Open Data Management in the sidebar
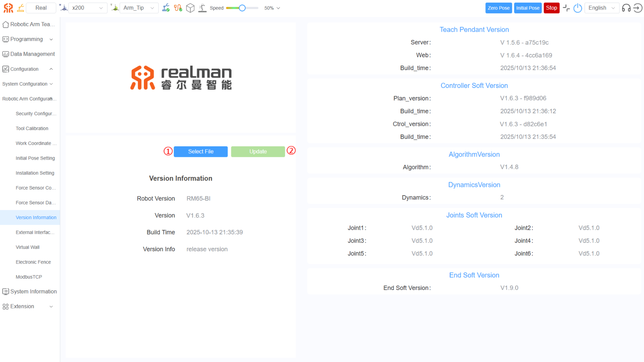The height and width of the screenshot is (362, 644). tap(32, 54)
